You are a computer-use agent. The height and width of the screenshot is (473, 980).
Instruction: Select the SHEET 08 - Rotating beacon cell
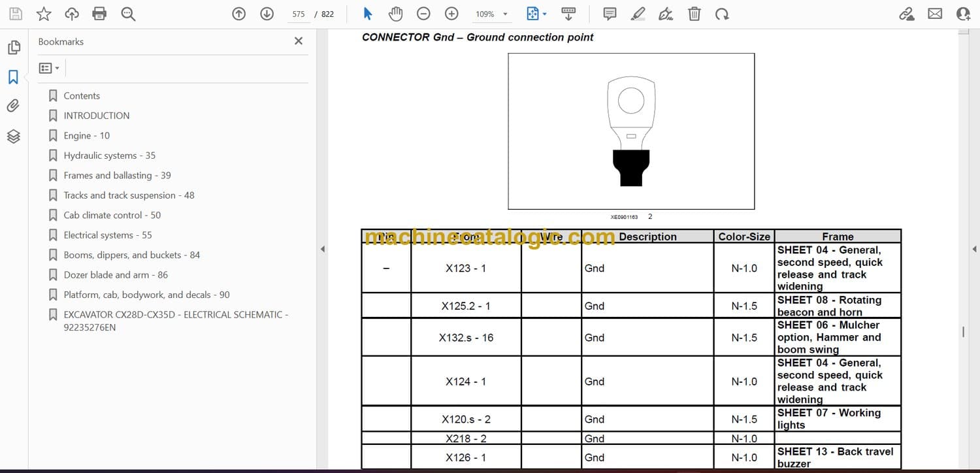click(x=838, y=306)
